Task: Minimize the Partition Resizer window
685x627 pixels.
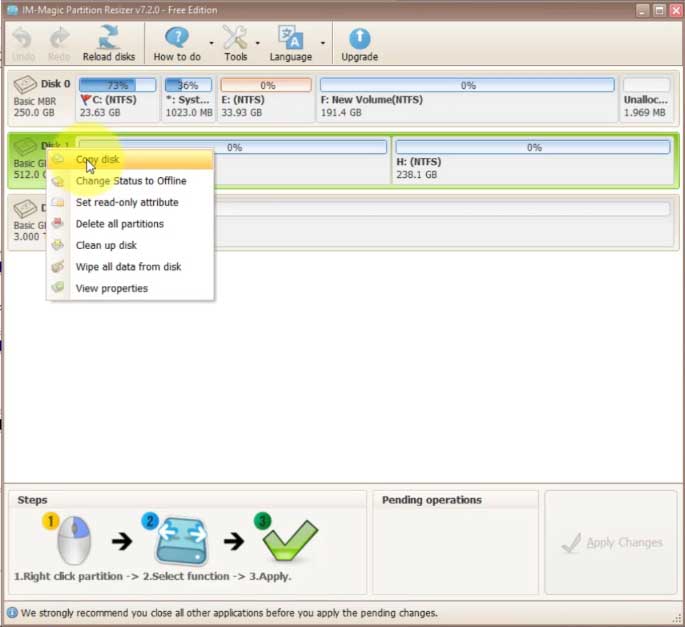Action: click(x=642, y=10)
